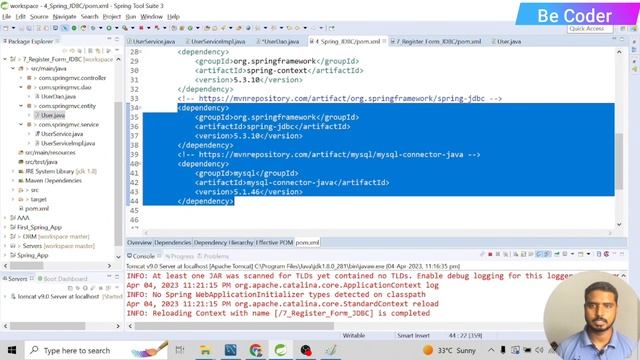This screenshot has height=360, width=640.
Task: Toggle code folding at line 28
Action: (140, 52)
